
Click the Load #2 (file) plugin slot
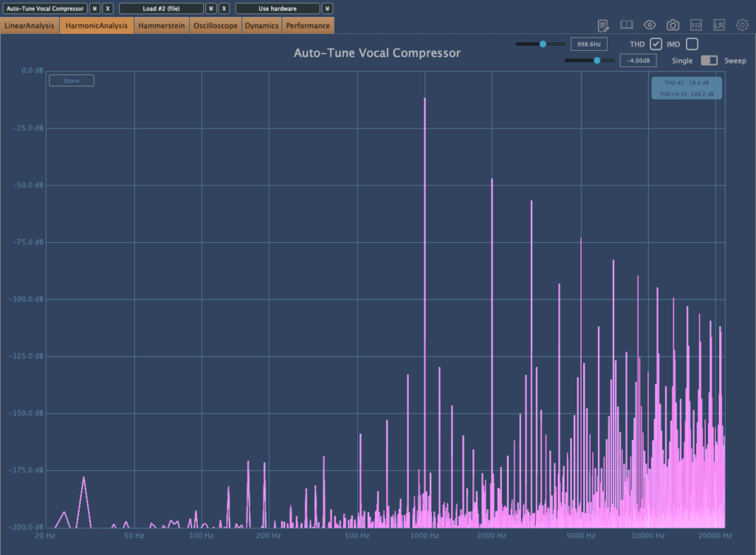(161, 9)
